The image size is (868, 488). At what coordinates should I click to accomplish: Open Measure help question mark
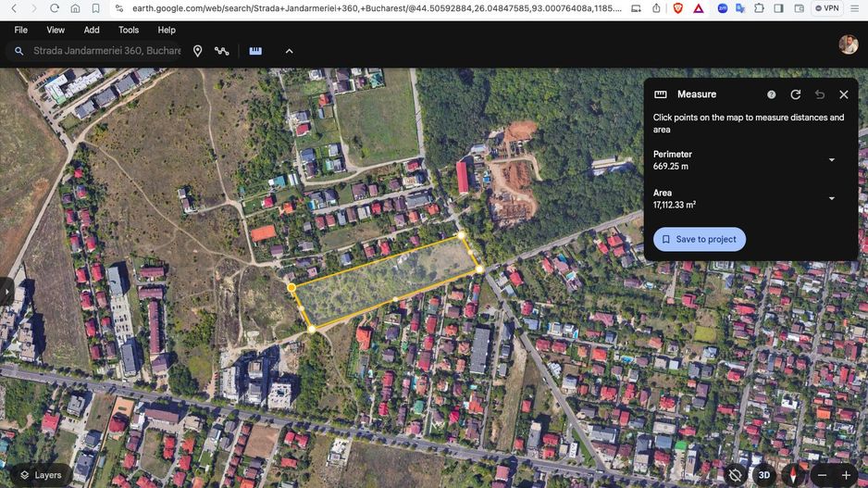click(771, 94)
